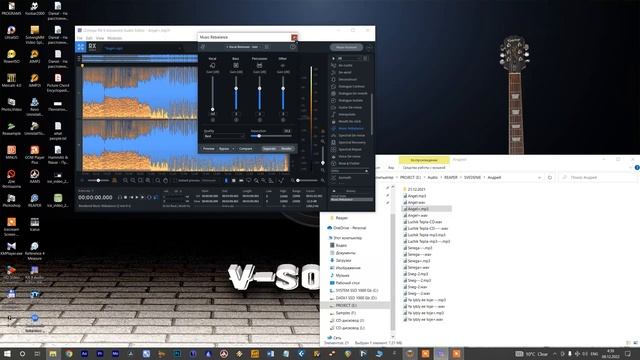The width and height of the screenshot is (640, 360).
Task: Toggle the Instant process checkbox
Action: coord(175,180)
